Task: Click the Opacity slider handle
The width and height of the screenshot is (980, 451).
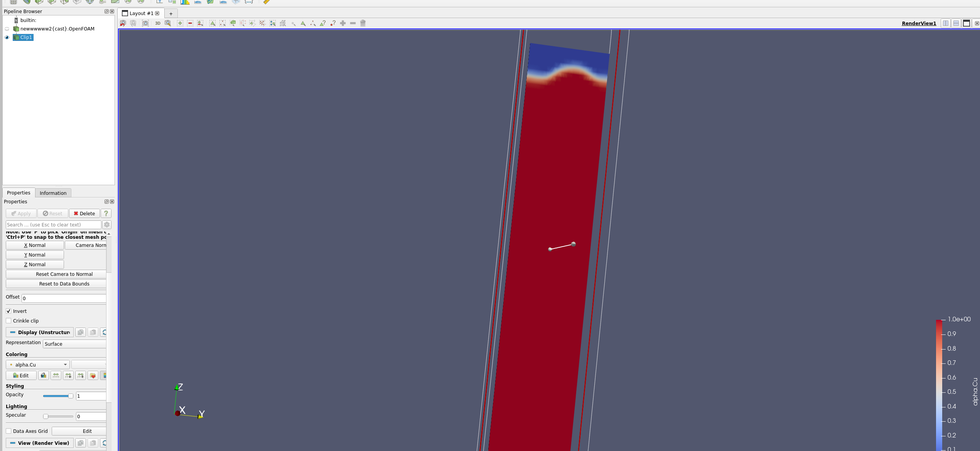Action: coord(71,396)
